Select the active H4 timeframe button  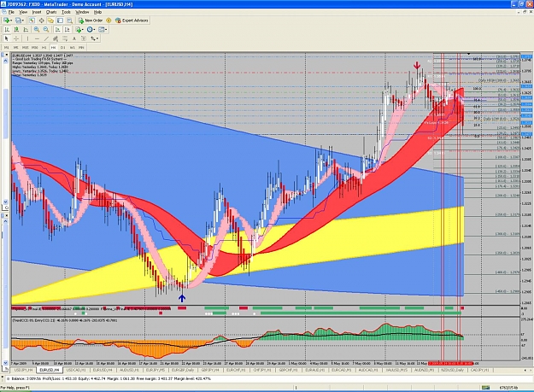point(53,48)
